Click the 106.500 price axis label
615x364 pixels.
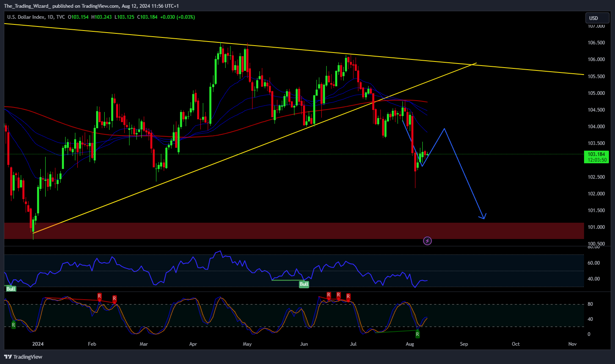tap(596, 43)
